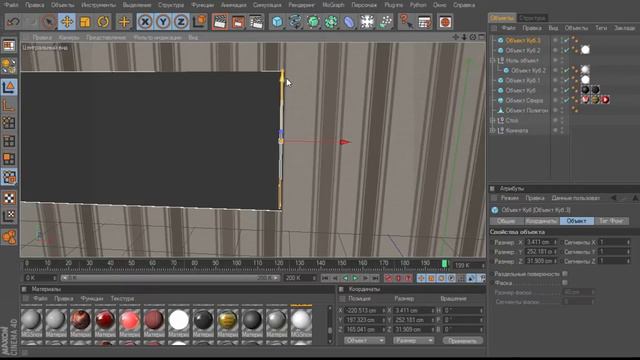Viewport: 640px width, 360px height.
Task: Select the Live Selection tool
Action: tap(48, 22)
